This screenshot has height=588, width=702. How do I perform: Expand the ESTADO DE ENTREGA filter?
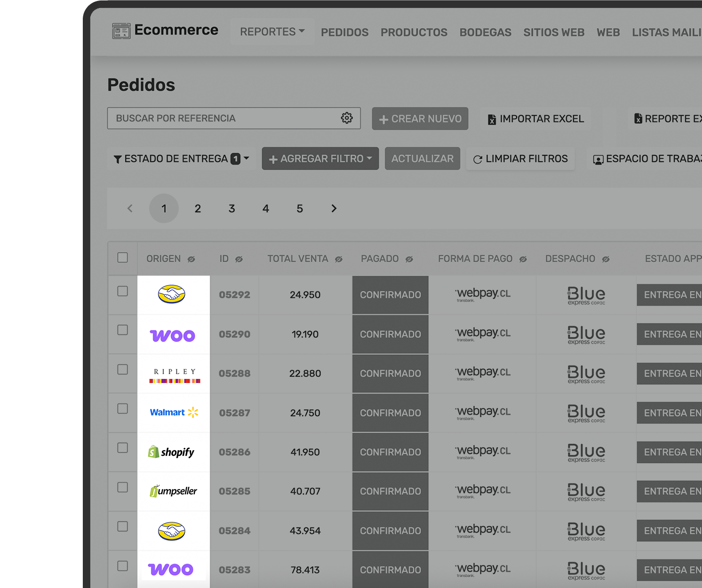(182, 159)
